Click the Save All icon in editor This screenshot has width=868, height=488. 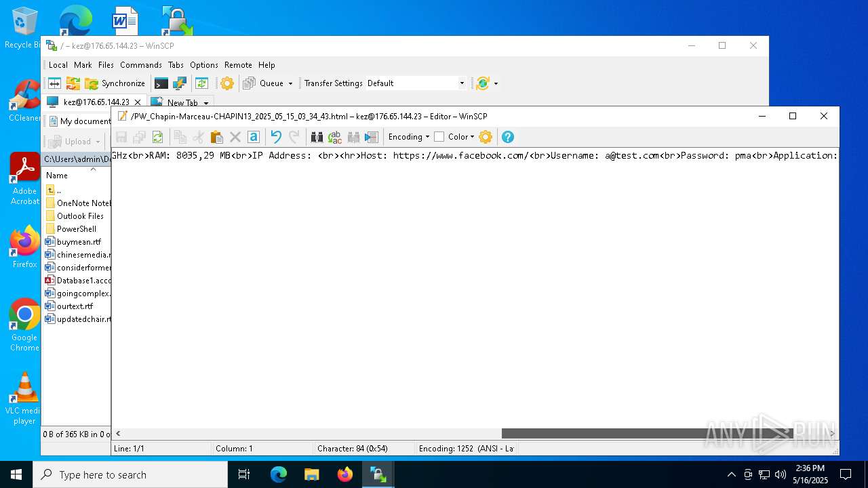click(140, 137)
